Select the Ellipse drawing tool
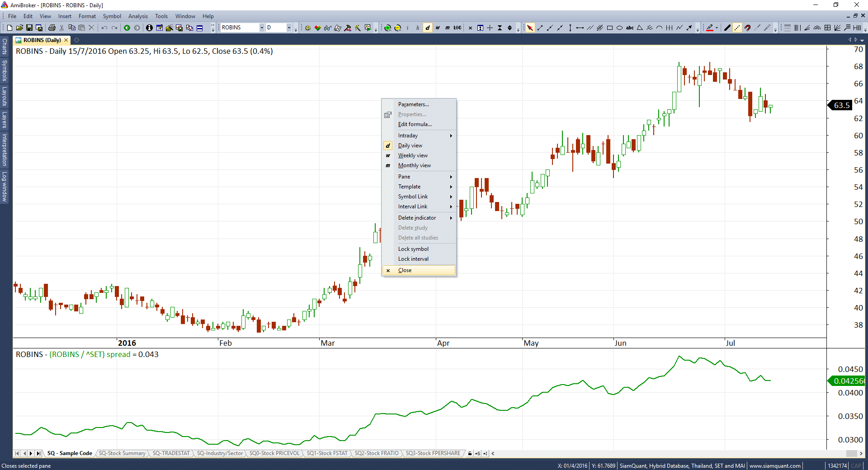 tap(620, 28)
